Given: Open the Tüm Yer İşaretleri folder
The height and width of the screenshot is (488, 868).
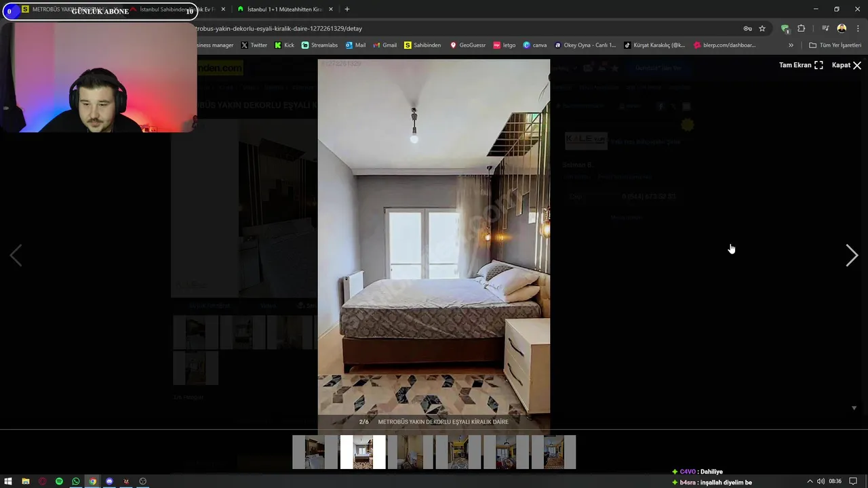Looking at the screenshot, I should [835, 45].
